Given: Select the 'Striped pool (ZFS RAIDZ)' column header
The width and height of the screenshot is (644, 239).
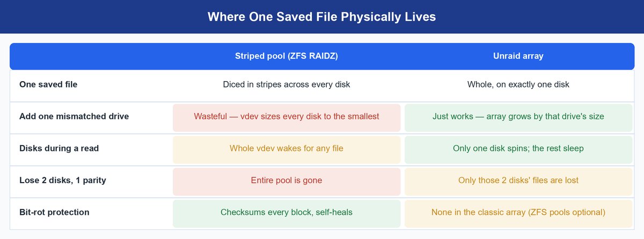Looking at the screenshot, I should 287,56.
